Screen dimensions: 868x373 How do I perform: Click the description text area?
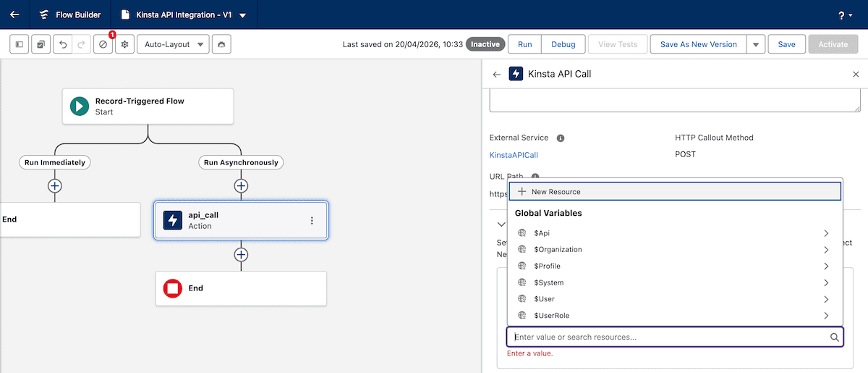click(675, 101)
